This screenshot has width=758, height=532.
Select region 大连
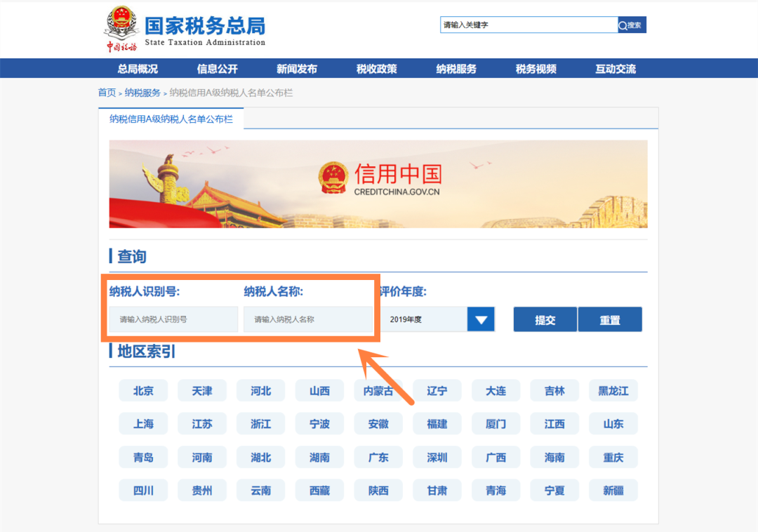click(496, 391)
